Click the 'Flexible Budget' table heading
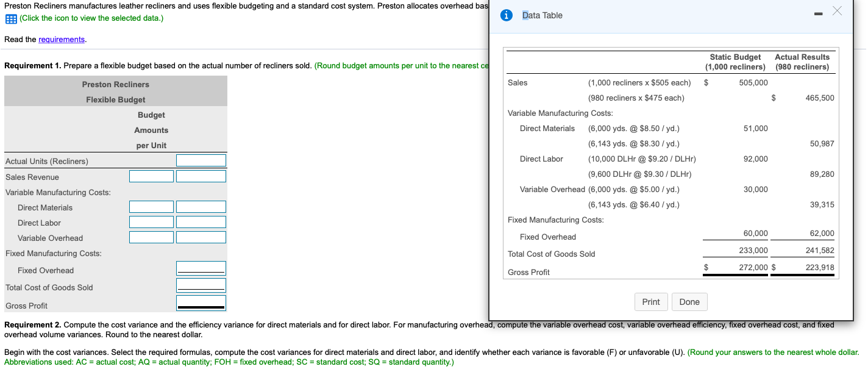This screenshot has width=868, height=372. click(116, 99)
